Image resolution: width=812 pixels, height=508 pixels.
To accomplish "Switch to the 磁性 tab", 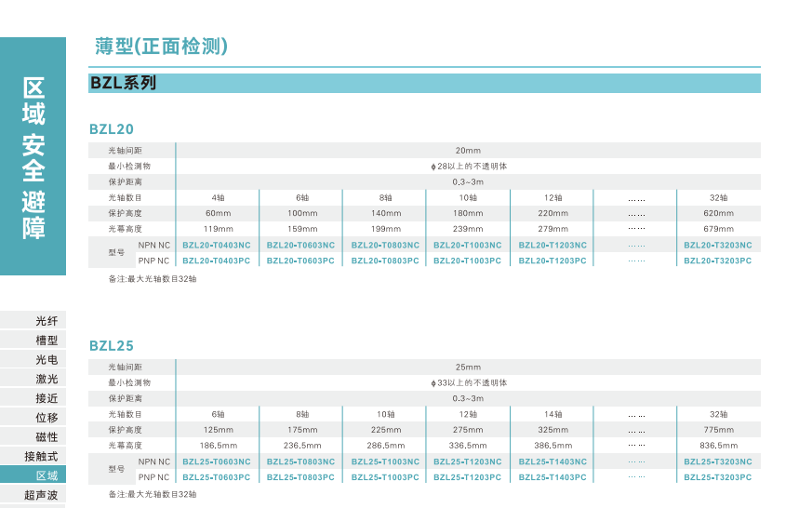I will (x=47, y=437).
